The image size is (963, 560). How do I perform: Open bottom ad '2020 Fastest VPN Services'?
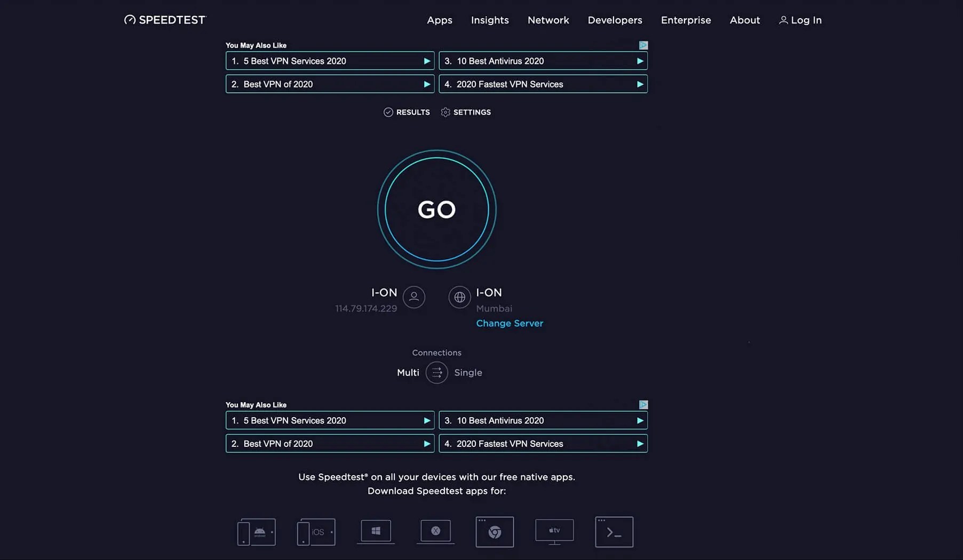click(x=543, y=443)
